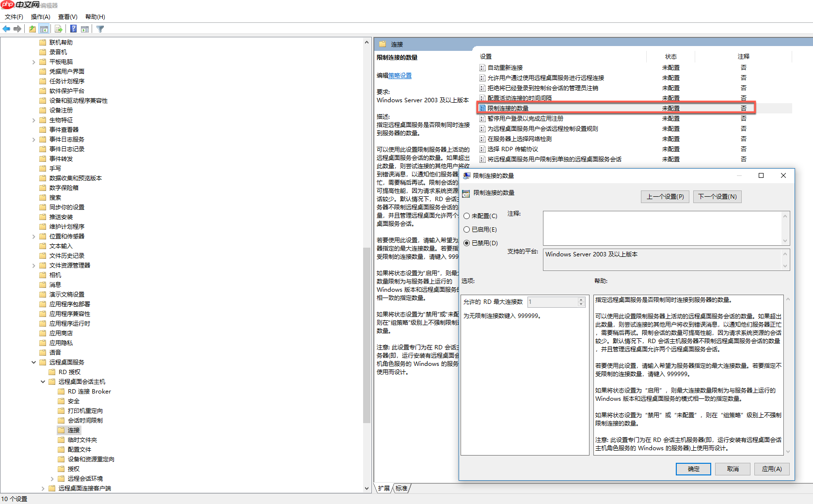The image size is (813, 504).
Task: Select the RD 连接 Broker tree item
Action: click(89, 392)
